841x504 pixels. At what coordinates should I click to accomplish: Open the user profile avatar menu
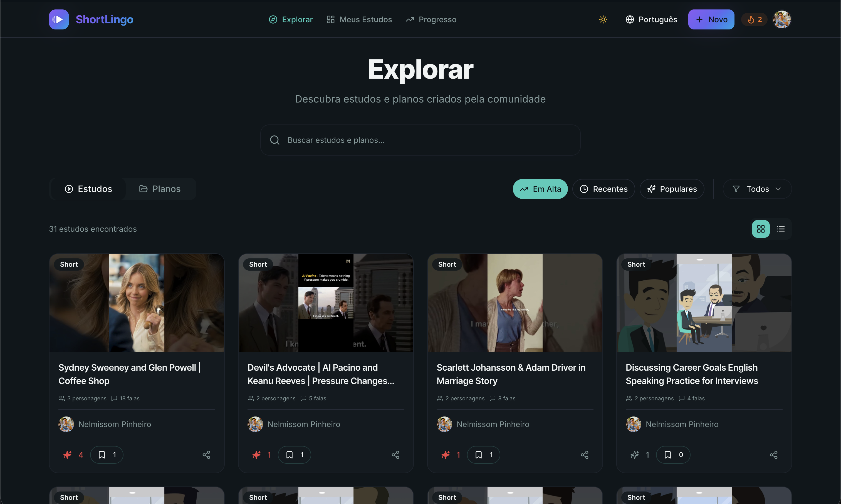tap(781, 19)
